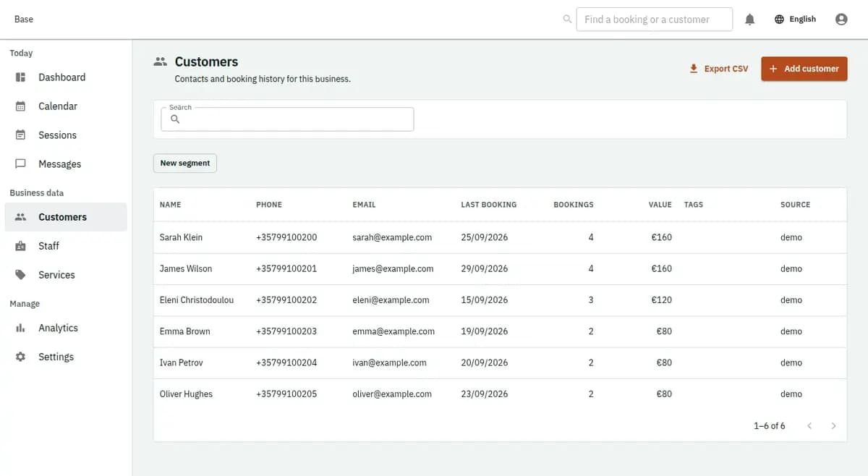Click the plus icon on Add customer

pos(773,69)
